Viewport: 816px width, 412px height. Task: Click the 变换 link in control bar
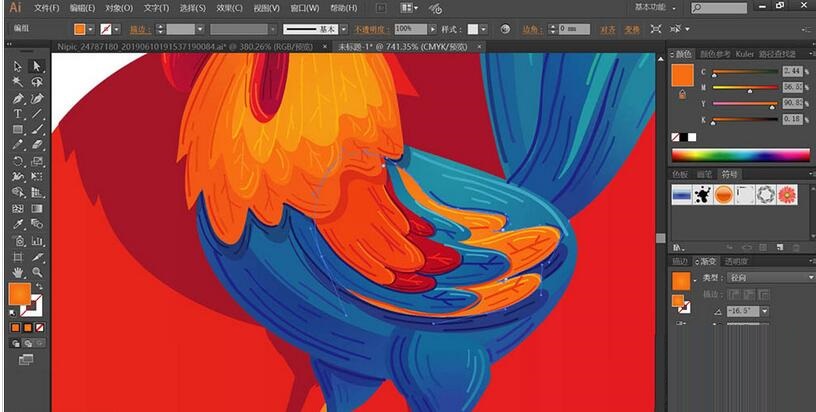pyautogui.click(x=632, y=29)
